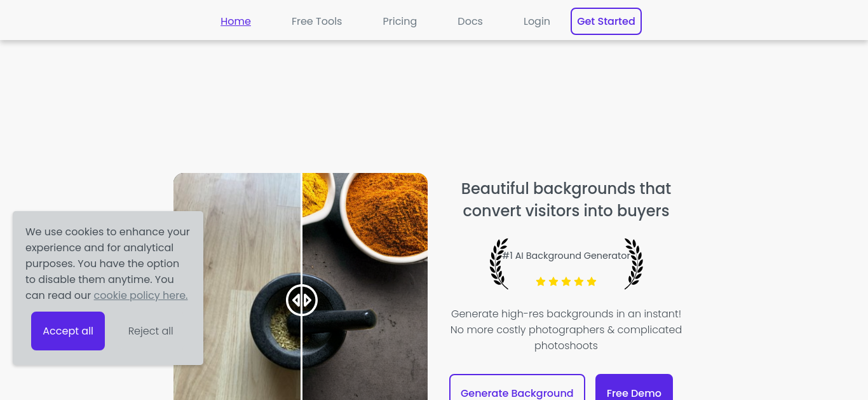This screenshot has height=400, width=868.
Task: Click the Generate Background button
Action: tap(517, 387)
